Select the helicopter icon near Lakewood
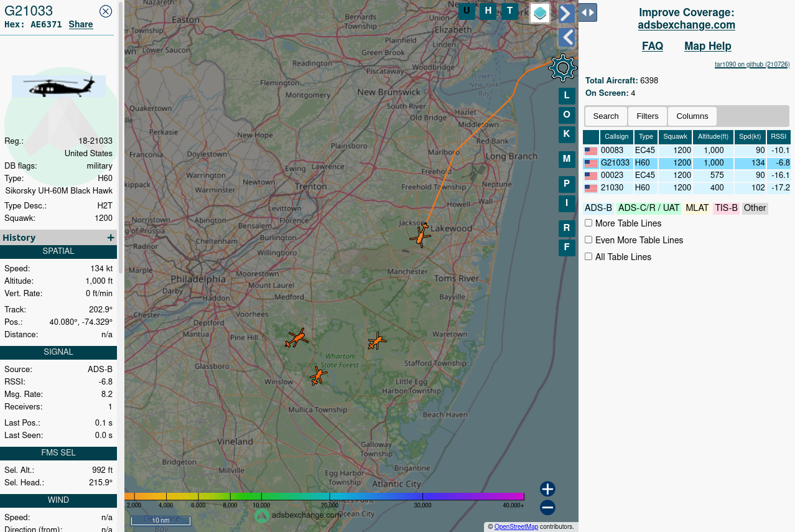The height and width of the screenshot is (532, 795). click(421, 236)
